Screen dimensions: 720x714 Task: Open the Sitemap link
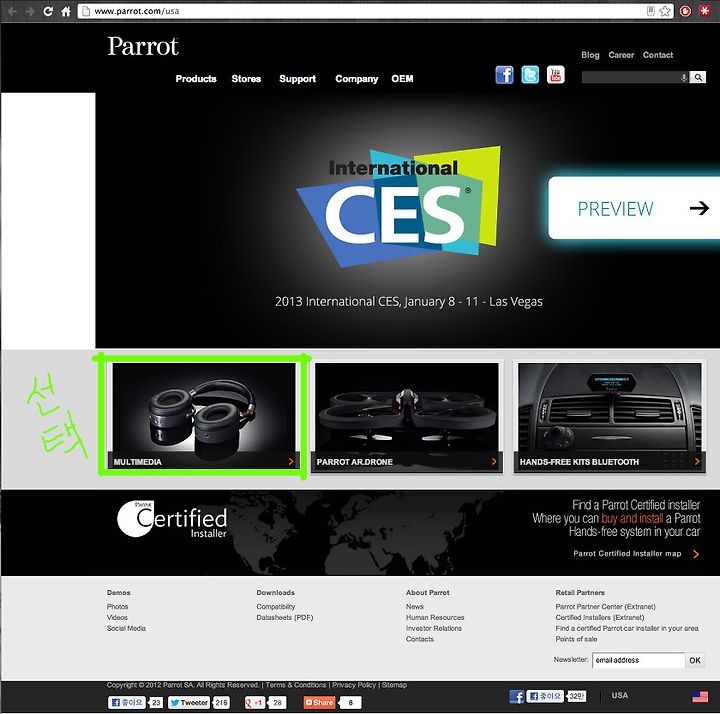point(394,685)
